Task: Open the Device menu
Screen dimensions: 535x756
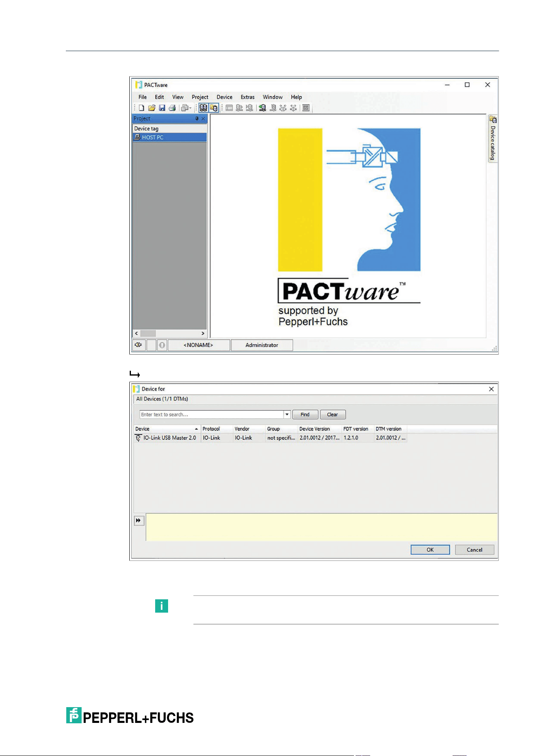Action: (225, 97)
